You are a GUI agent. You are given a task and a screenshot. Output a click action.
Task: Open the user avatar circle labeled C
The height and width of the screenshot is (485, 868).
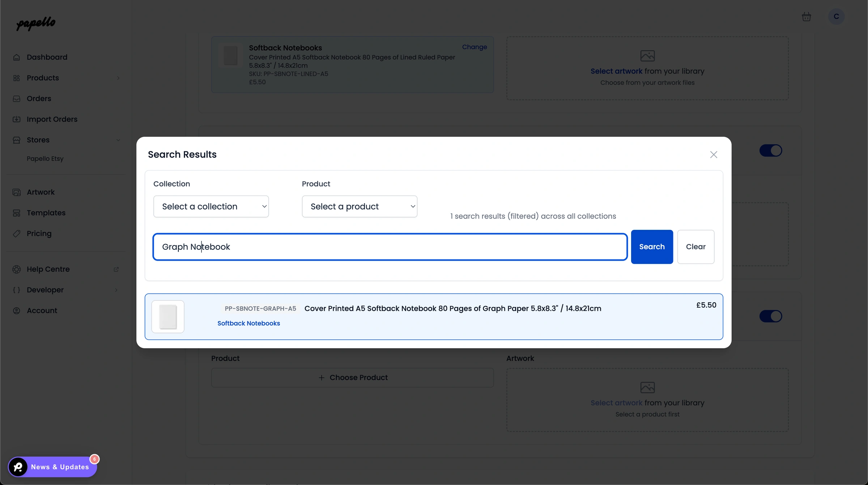pyautogui.click(x=836, y=16)
